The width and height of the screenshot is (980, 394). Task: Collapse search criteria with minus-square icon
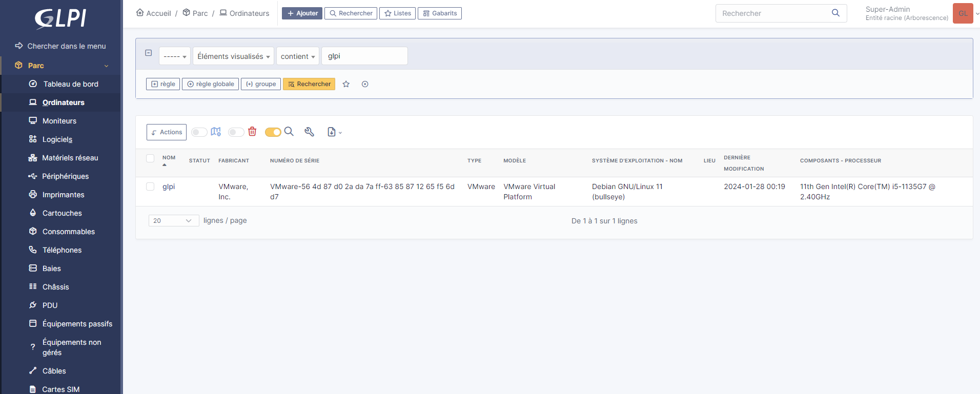pos(149,53)
